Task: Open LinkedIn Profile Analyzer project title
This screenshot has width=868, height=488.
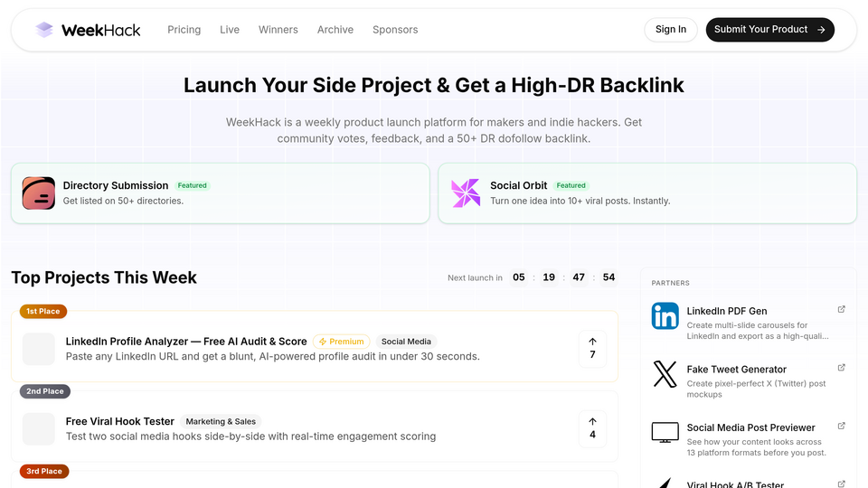Action: tap(186, 342)
